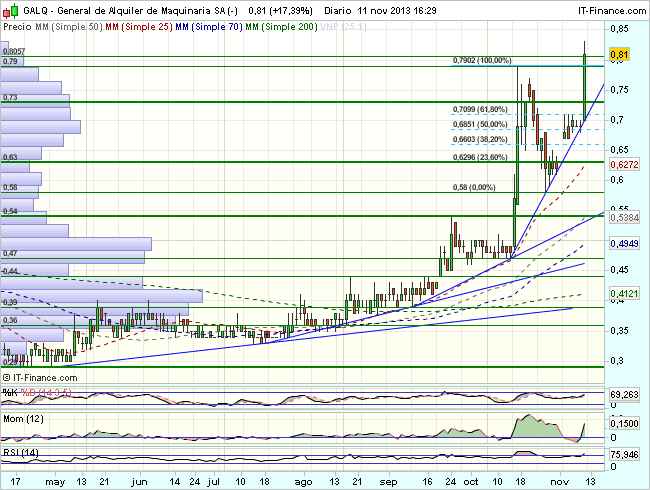This screenshot has height=490, width=650.
Task: Click the 0,75 price axis label
Action: click(x=619, y=90)
